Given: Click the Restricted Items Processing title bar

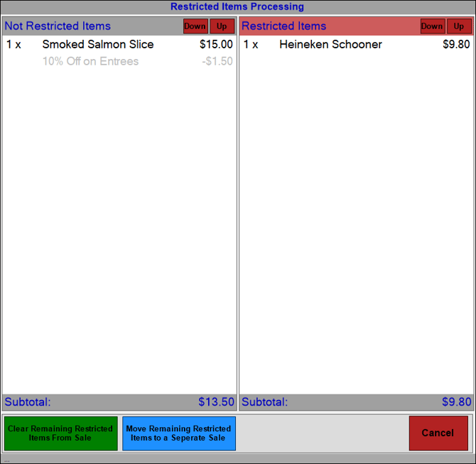Looking at the screenshot, I should click(237, 7).
